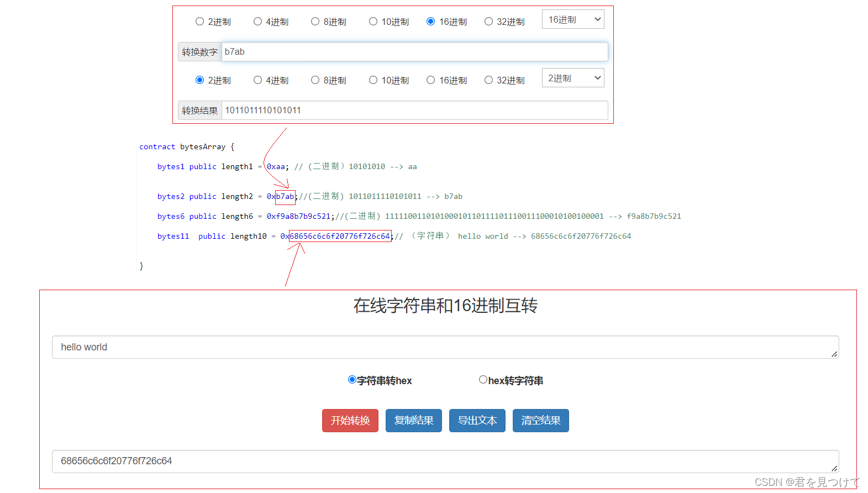The image size is (868, 493).
Task: Click the code value 0xf9a8b7b9c521
Action: coord(299,216)
